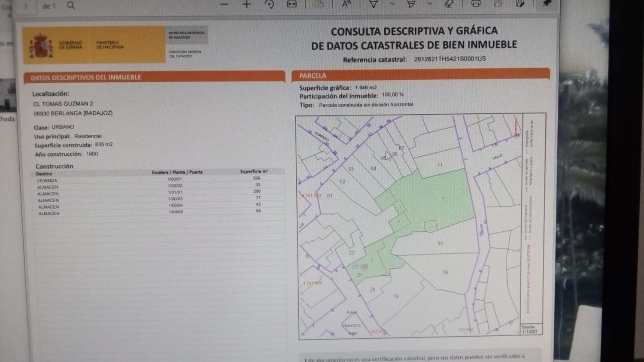Fit the page to width
The image size is (644, 362).
292,4
